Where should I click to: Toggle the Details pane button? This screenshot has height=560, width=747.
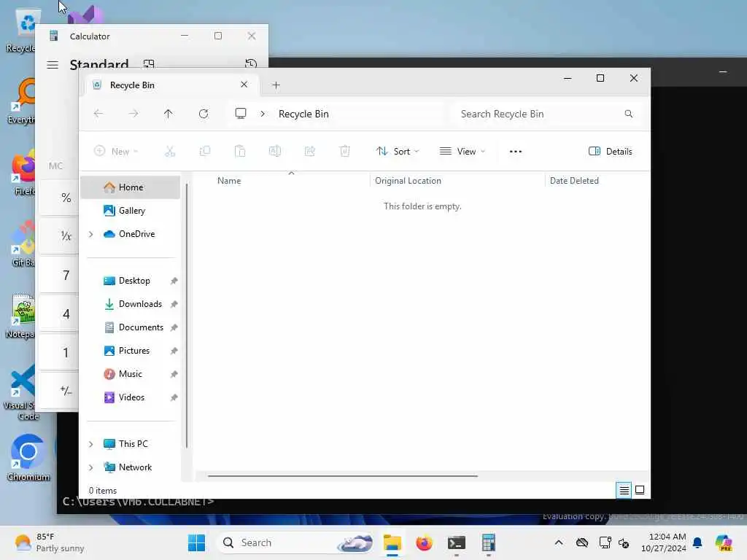pyautogui.click(x=611, y=152)
